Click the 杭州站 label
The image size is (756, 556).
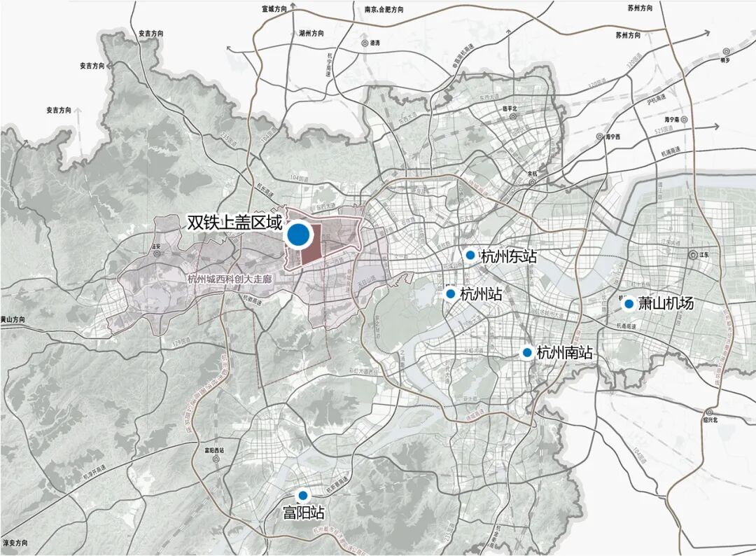[481, 293]
